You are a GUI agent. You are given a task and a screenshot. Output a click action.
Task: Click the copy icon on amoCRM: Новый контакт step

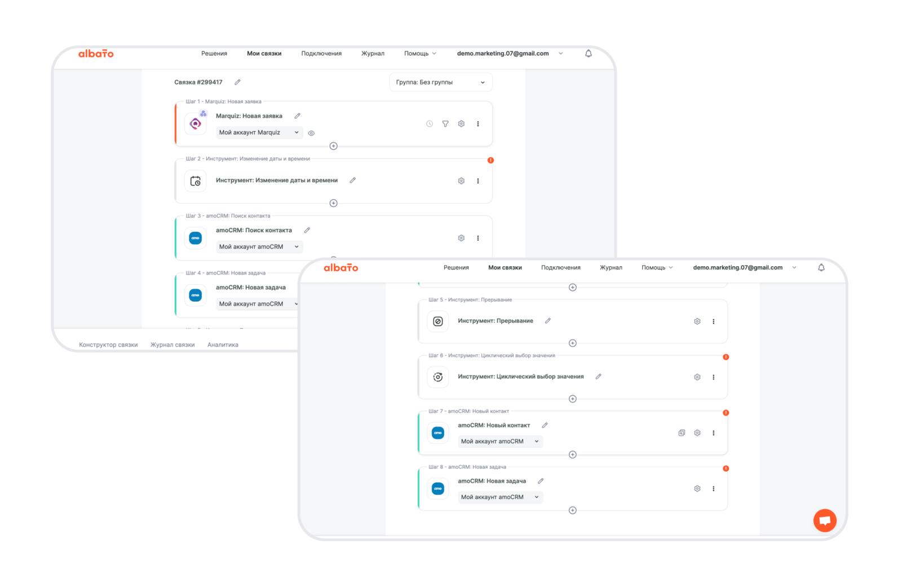tap(682, 433)
